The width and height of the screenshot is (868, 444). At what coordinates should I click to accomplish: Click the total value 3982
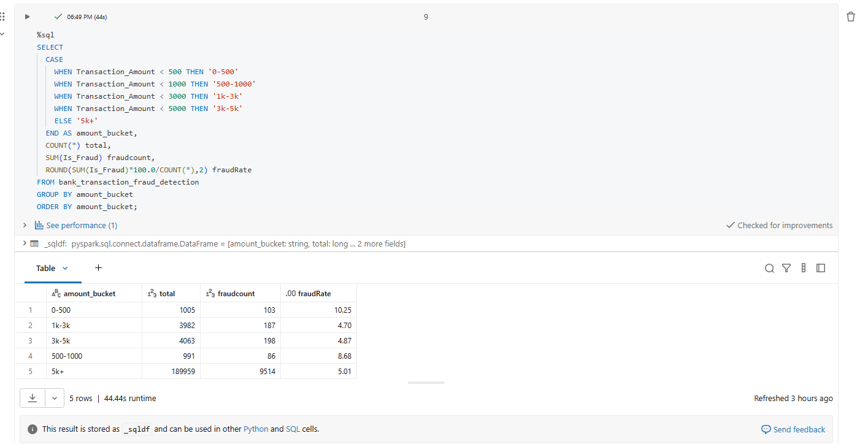pyautogui.click(x=186, y=326)
